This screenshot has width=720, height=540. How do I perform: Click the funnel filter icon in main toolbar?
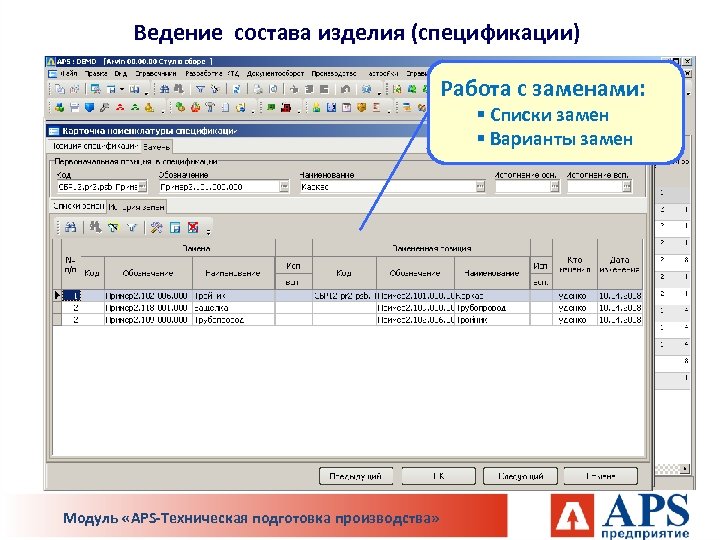pos(200,89)
